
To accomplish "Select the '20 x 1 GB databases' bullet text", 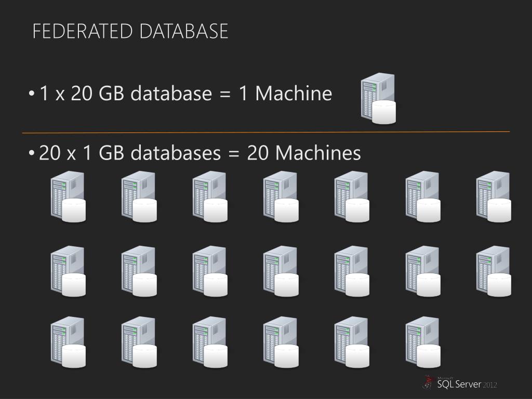I will coord(130,153).
